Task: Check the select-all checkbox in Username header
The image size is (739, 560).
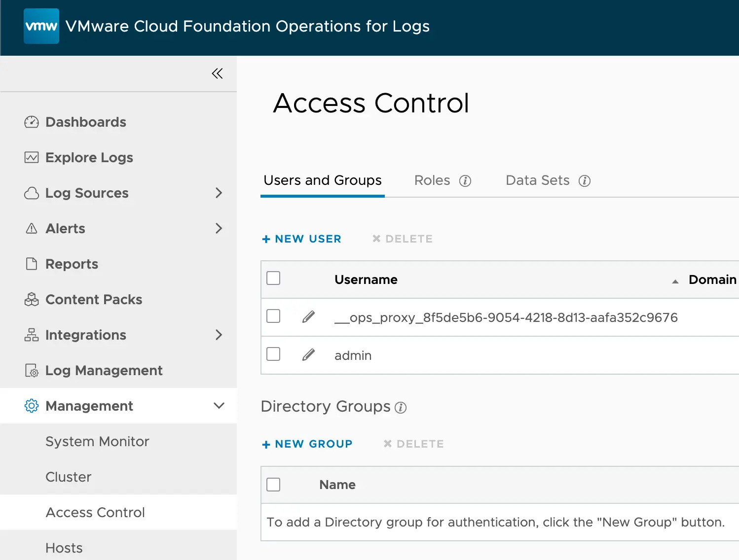Action: tap(273, 278)
